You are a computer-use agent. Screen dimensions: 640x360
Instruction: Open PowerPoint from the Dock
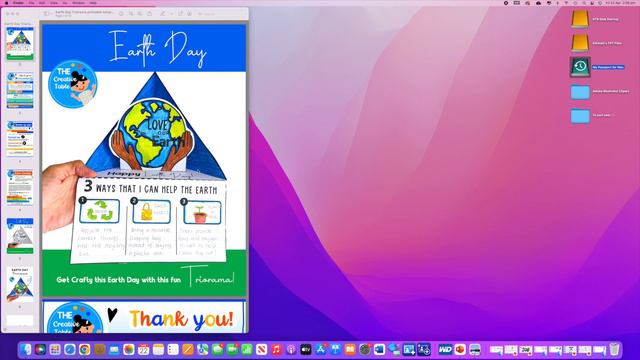click(460, 349)
